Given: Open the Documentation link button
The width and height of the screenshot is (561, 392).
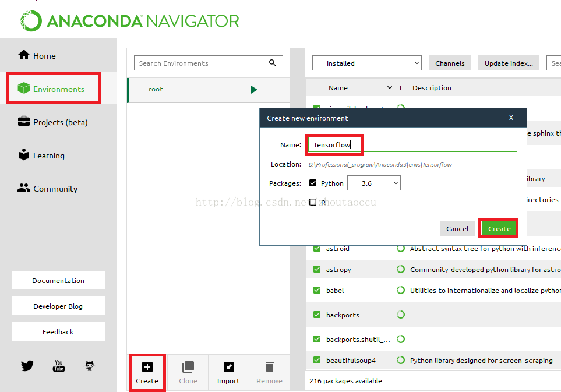Looking at the screenshot, I should [58, 280].
